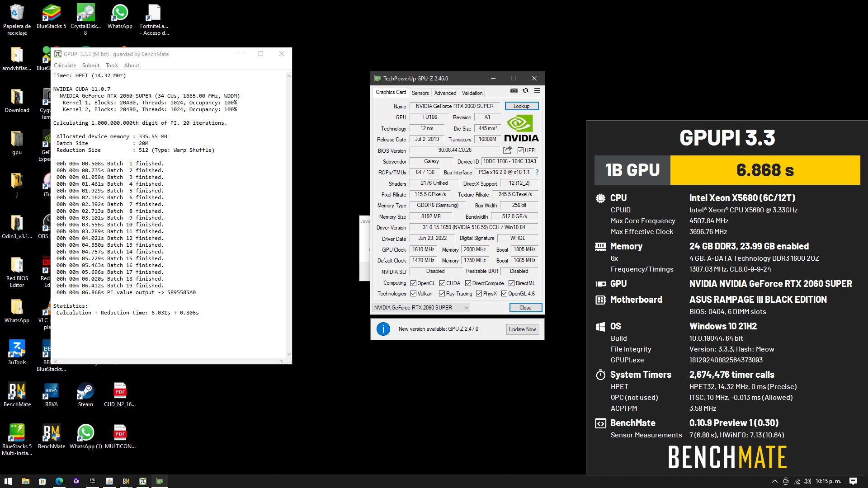The width and height of the screenshot is (868, 488).
Task: Switch to the Validation tab in GPU-Z
Action: tap(472, 93)
